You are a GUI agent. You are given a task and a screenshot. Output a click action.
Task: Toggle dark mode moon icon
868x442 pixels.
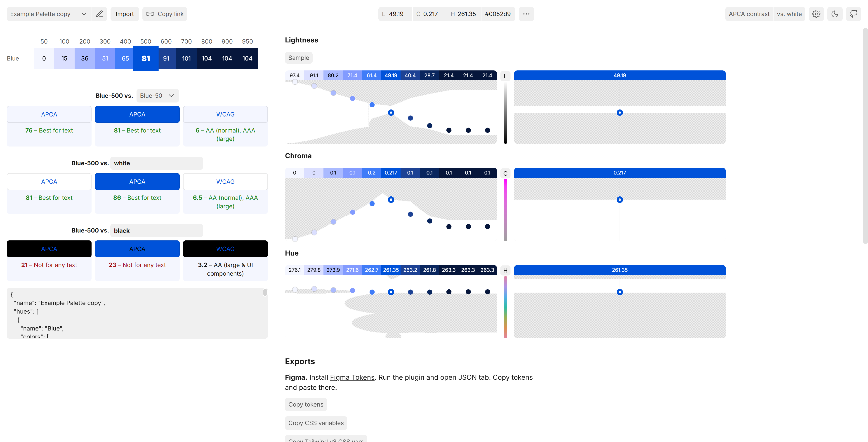pyautogui.click(x=835, y=14)
